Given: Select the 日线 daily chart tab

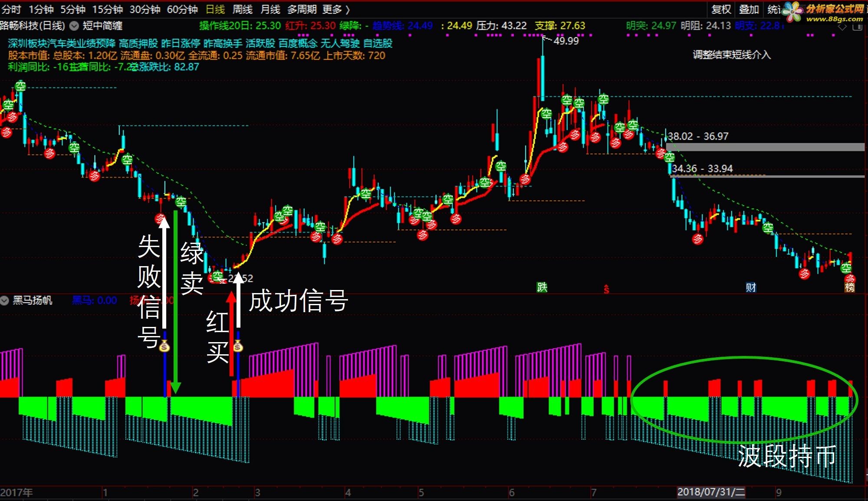Looking at the screenshot, I should click(x=215, y=9).
